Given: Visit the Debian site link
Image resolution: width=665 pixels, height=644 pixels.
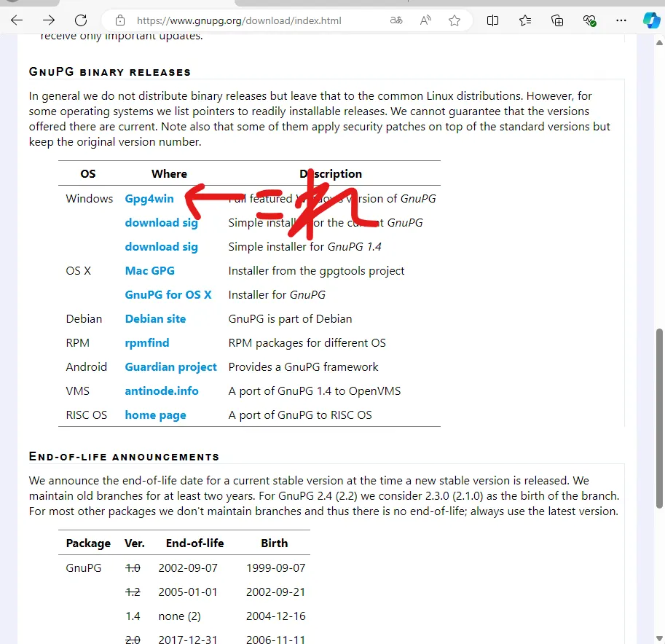Looking at the screenshot, I should point(155,319).
